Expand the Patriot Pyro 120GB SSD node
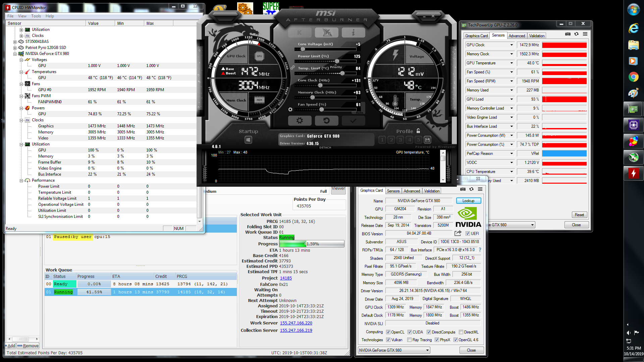 coord(15,48)
